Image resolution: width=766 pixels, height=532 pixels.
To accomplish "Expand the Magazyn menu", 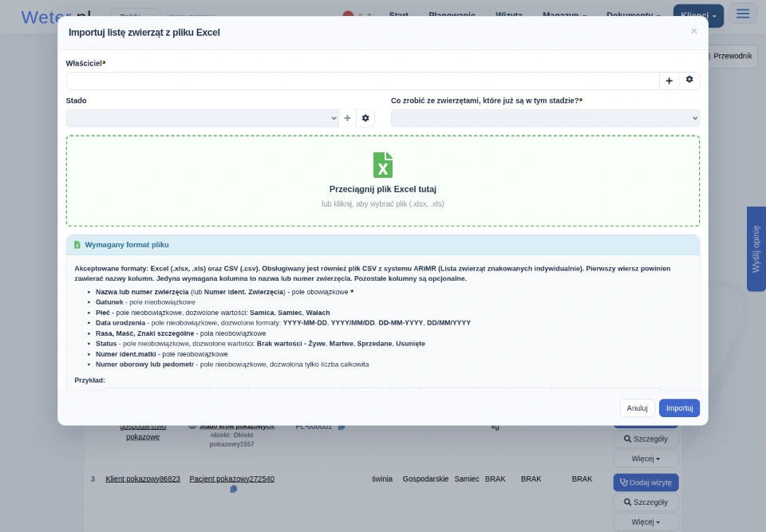I will coord(565,15).
